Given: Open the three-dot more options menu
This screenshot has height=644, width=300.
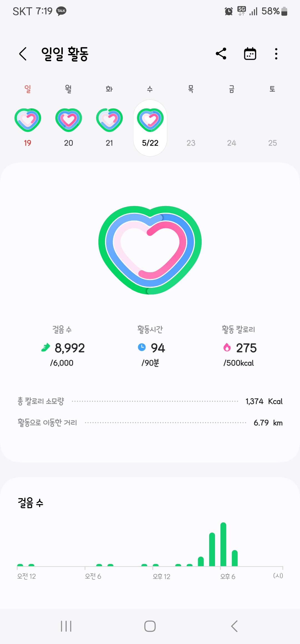Looking at the screenshot, I should pos(276,54).
